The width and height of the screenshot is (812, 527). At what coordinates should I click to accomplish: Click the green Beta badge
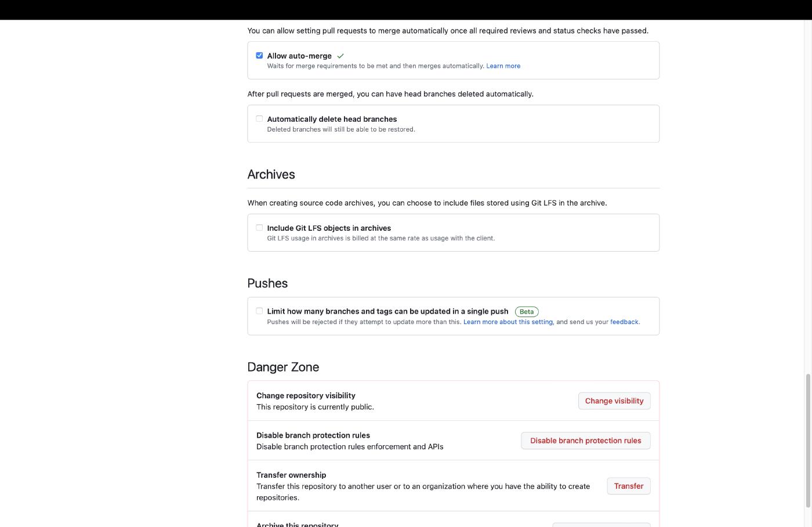(527, 312)
